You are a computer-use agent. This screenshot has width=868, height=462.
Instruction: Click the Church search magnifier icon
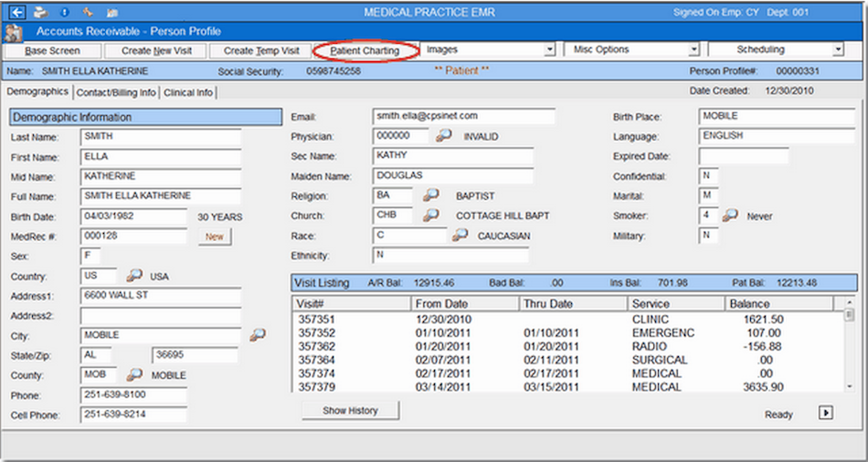[x=430, y=215]
